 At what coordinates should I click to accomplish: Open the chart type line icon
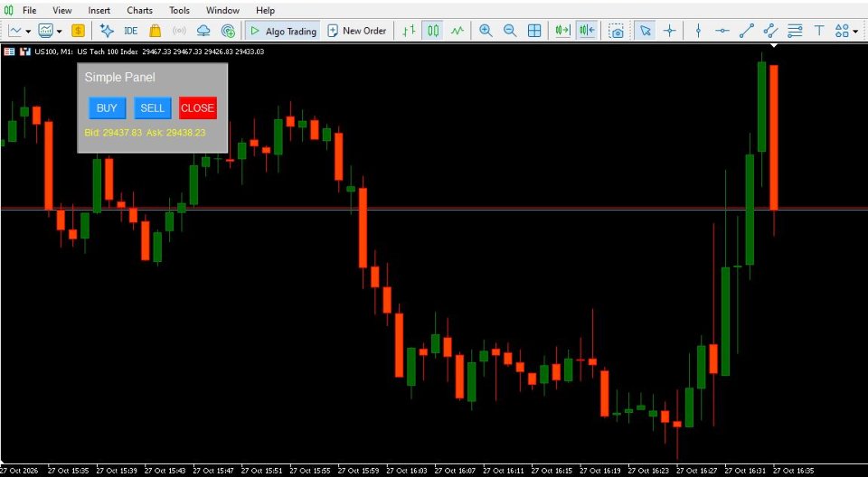point(14,31)
